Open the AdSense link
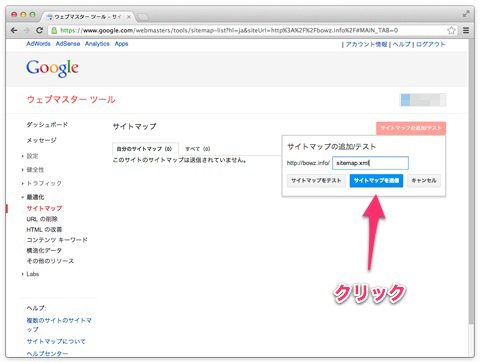Screen dimensions: 480x363 [x=68, y=44]
